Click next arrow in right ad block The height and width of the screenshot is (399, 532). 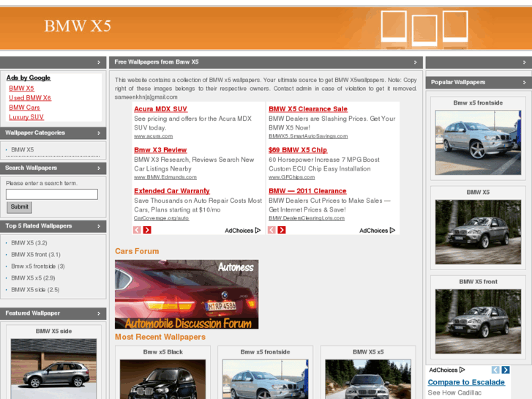click(282, 230)
